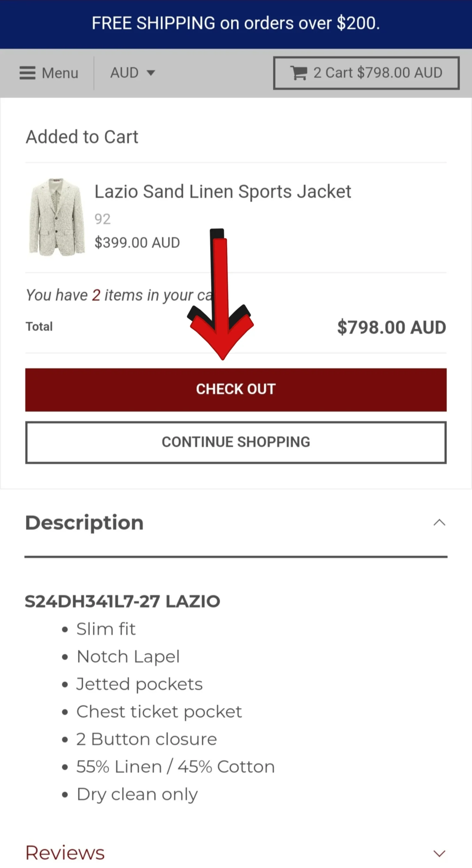Click the Menu label in header
Image resolution: width=472 pixels, height=868 pixels.
point(60,73)
